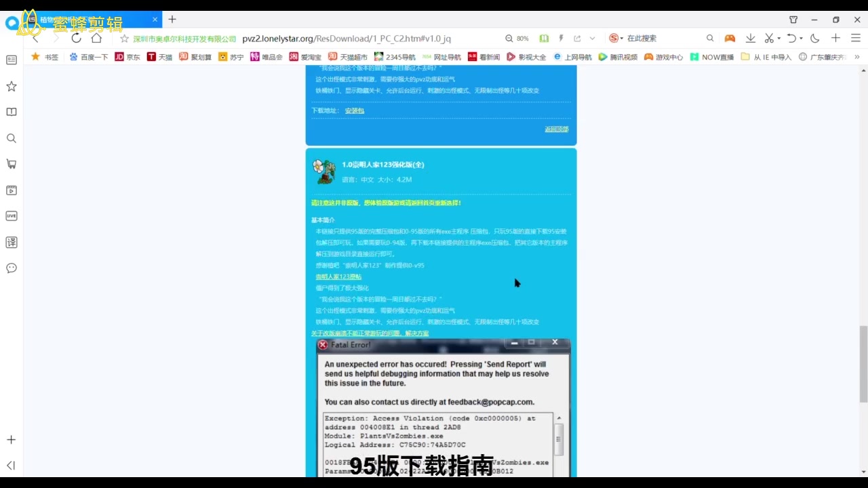868x488 pixels.
Task: Click the 返回顶部 link in the upper card
Action: click(x=557, y=129)
